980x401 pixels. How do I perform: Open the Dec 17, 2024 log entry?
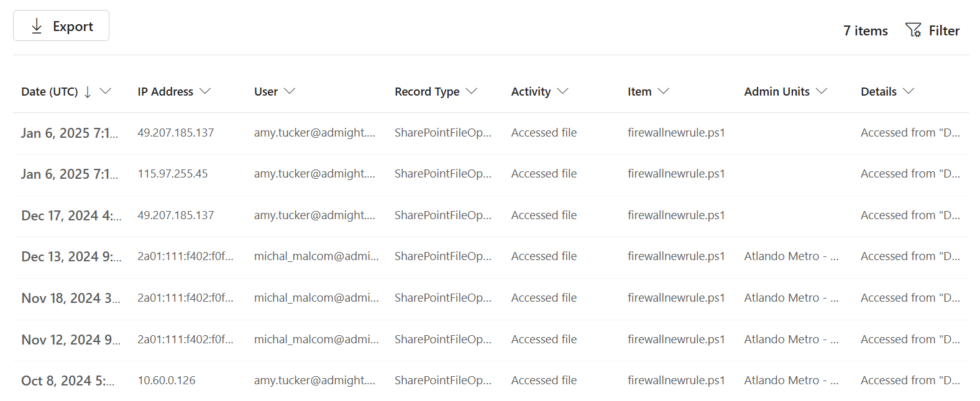point(71,215)
